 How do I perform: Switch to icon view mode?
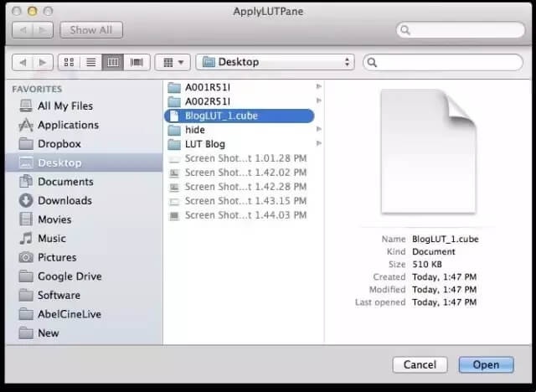coord(70,62)
